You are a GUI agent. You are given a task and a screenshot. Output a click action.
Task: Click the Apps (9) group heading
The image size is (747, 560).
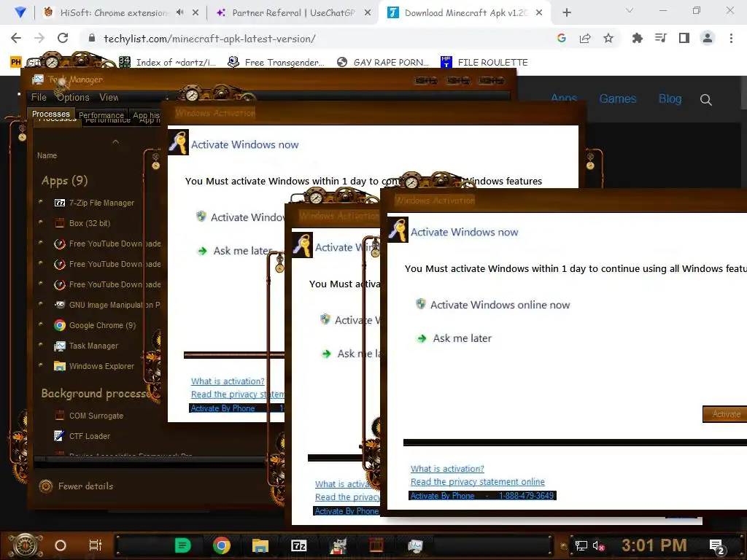point(64,181)
